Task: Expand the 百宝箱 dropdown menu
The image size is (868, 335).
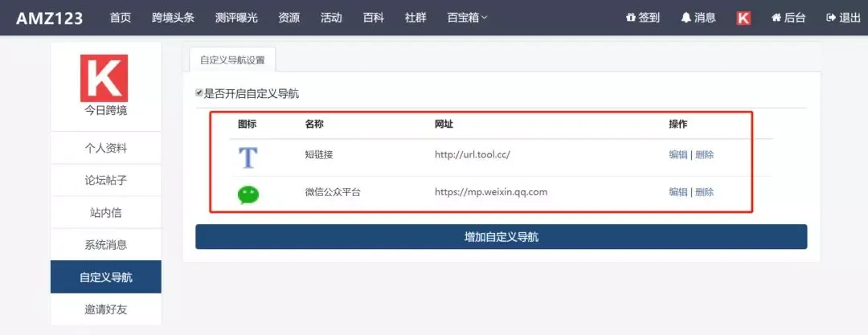Action: point(467,18)
